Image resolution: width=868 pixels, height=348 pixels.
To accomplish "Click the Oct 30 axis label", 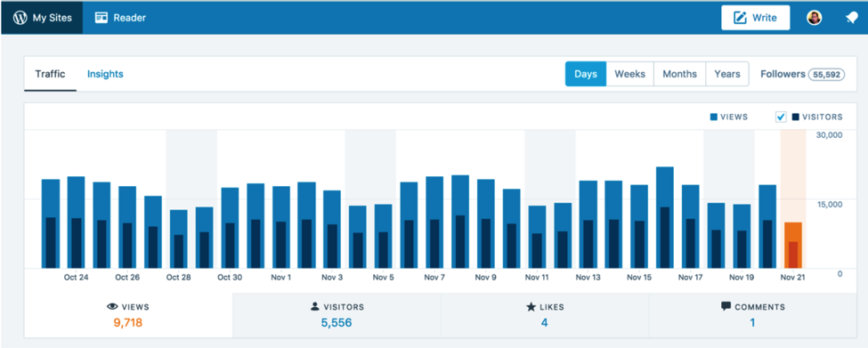I will point(230,278).
